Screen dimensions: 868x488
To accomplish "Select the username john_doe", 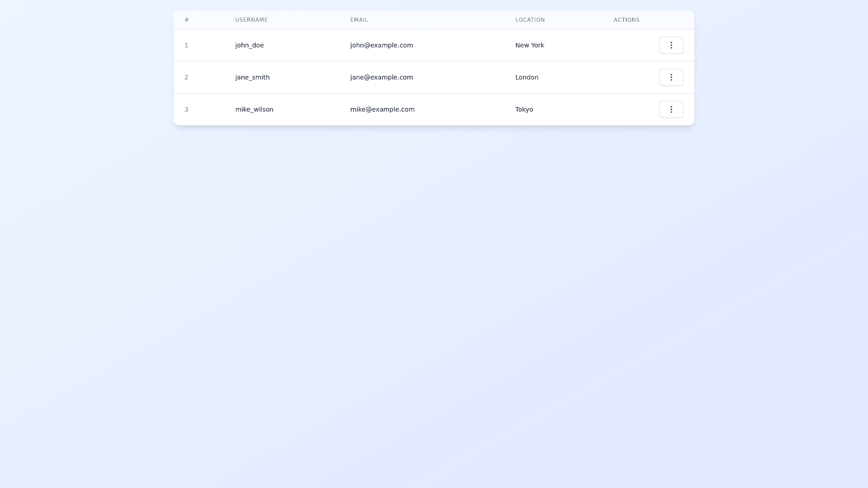I will coord(250,45).
